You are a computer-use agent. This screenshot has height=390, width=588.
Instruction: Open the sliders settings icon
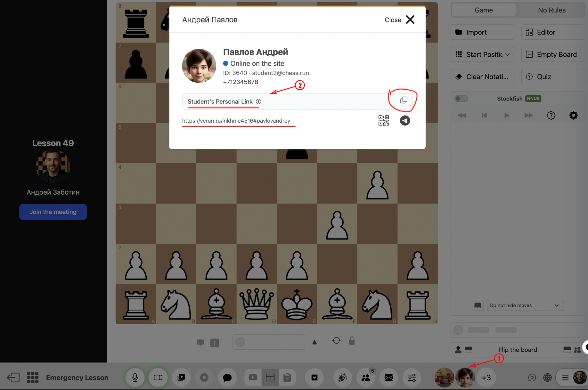412,378
